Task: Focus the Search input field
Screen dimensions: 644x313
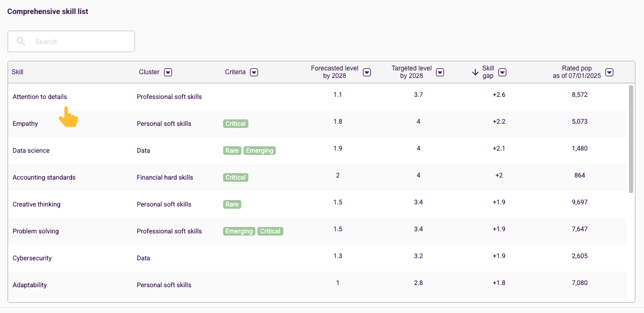Action: 71,41
